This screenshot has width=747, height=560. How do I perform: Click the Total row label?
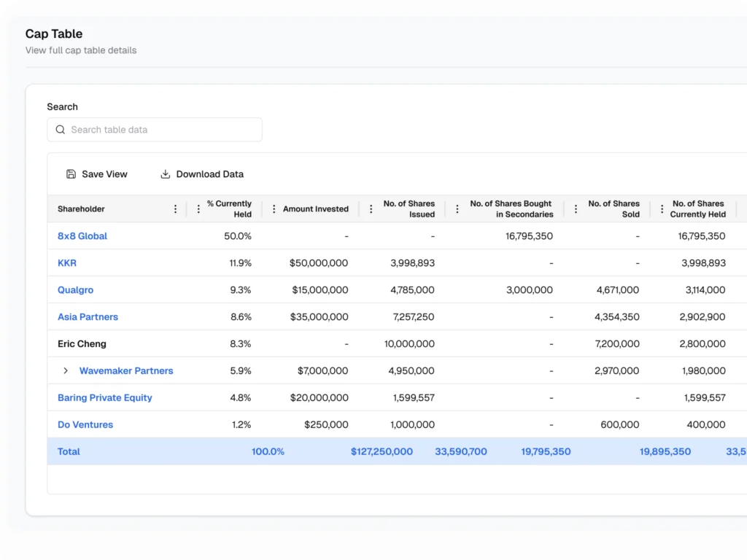coord(68,451)
